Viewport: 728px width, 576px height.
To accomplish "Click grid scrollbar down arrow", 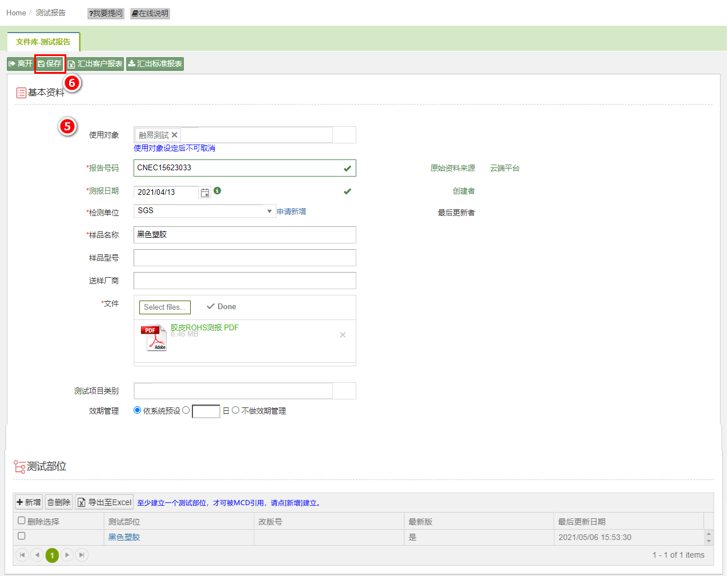I will tap(709, 541).
